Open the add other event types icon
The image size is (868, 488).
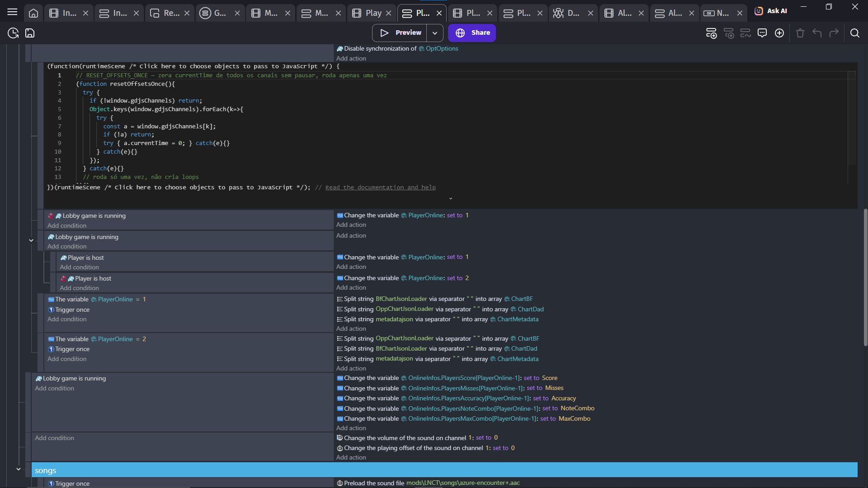(x=779, y=33)
